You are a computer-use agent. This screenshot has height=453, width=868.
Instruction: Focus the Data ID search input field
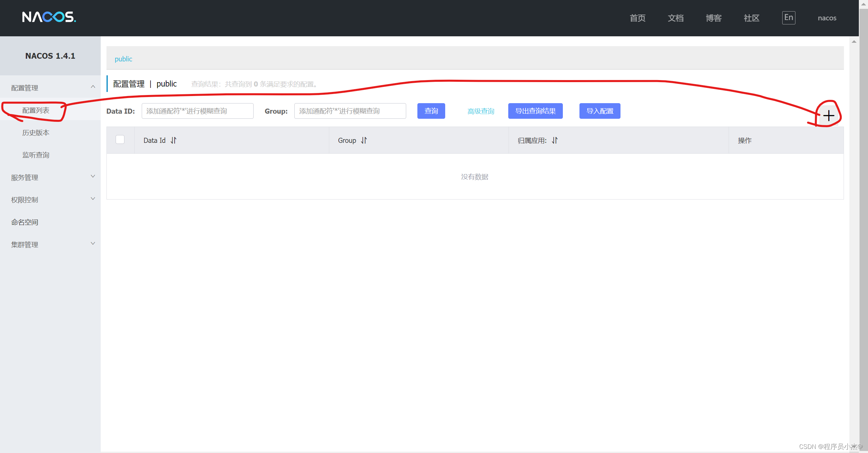[x=198, y=111]
